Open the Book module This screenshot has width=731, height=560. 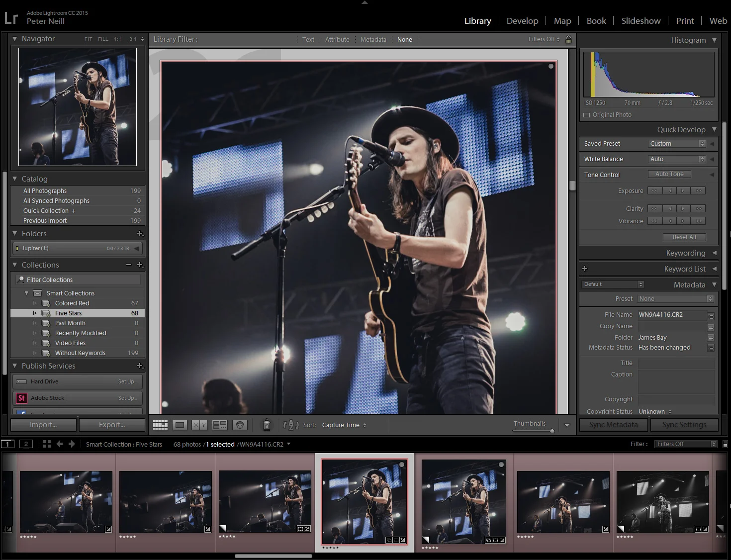point(596,21)
